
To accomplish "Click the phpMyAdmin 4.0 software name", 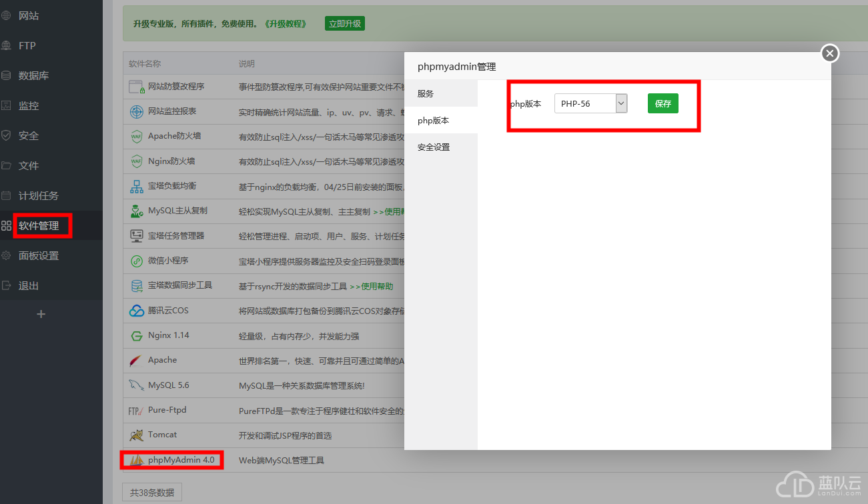I will [x=181, y=460].
